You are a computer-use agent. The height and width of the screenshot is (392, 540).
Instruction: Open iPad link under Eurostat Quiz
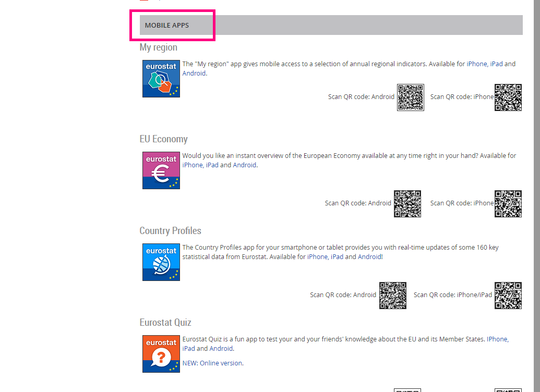pos(189,349)
